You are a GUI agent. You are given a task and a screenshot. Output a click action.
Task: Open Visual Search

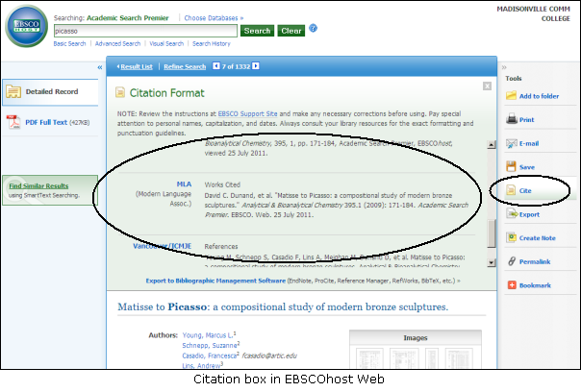(x=166, y=43)
